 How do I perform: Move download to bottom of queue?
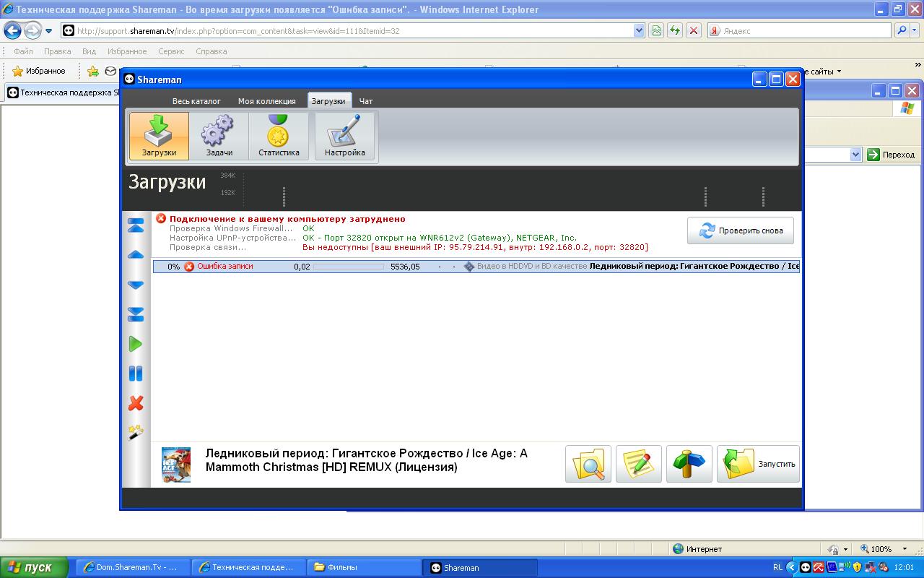pyautogui.click(x=136, y=314)
